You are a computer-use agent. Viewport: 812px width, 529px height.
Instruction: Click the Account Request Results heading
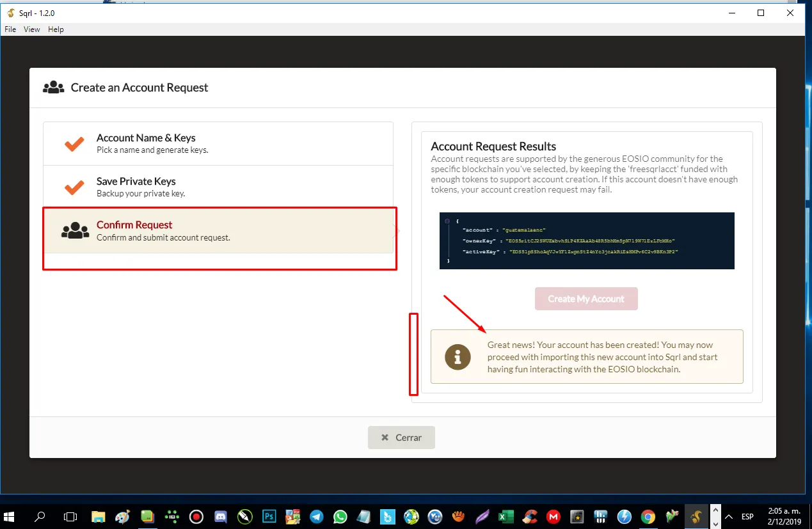(493, 146)
